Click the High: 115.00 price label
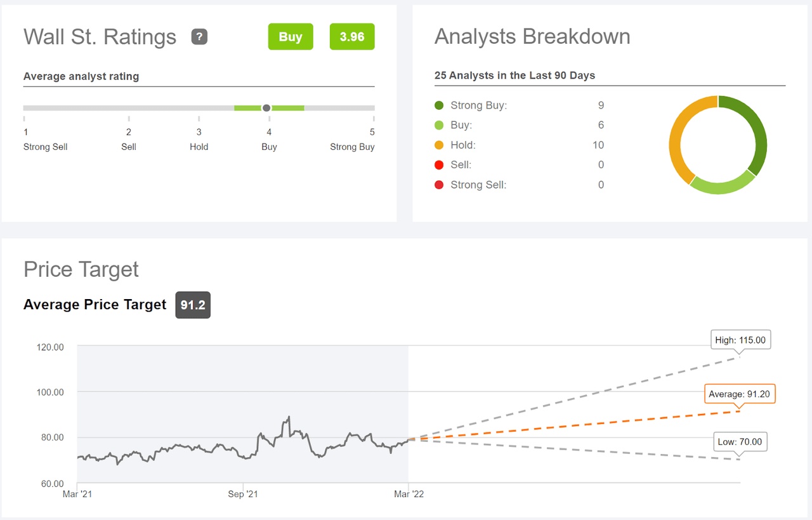 (x=740, y=340)
